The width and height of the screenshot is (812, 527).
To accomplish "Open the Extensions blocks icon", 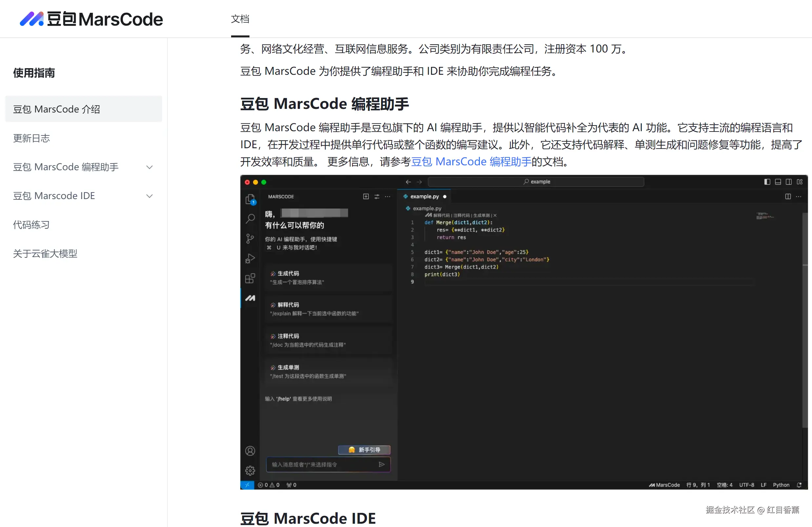I will (250, 278).
